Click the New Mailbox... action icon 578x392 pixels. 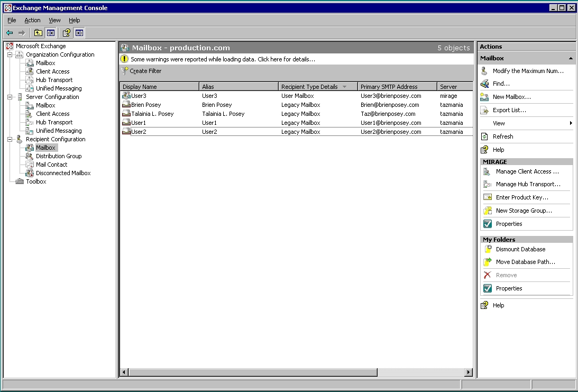pos(484,97)
